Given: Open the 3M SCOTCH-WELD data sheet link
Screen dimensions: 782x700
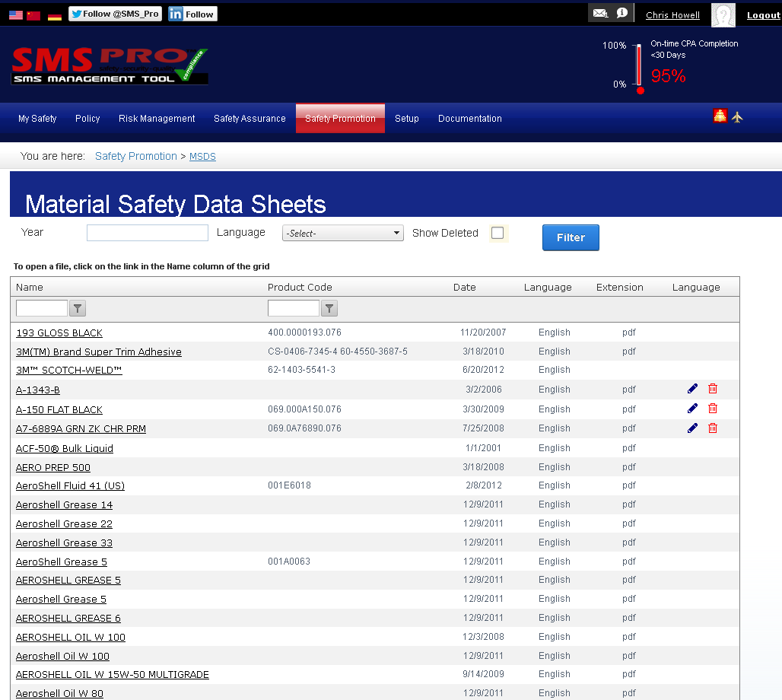Looking at the screenshot, I should 68,371.
